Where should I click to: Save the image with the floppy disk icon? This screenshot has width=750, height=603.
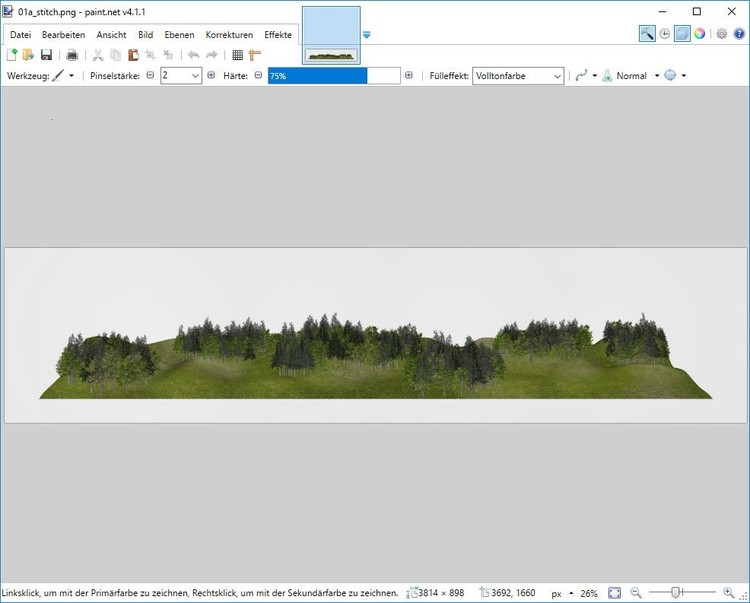pos(46,55)
